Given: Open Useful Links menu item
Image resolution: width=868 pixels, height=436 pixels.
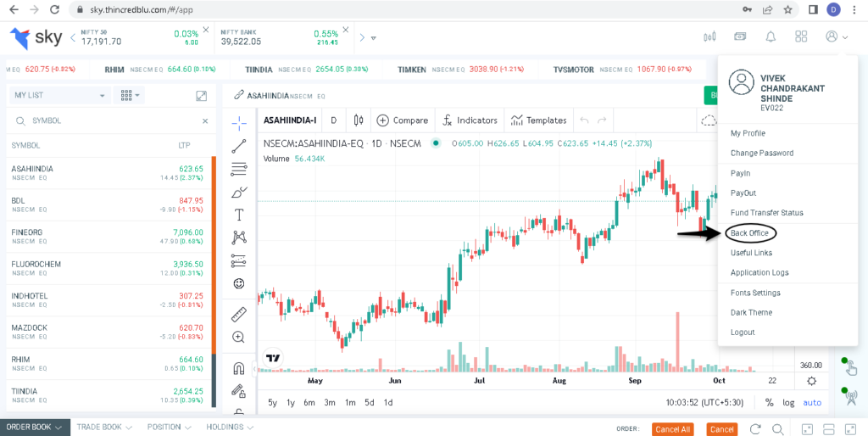Looking at the screenshot, I should pos(751,253).
